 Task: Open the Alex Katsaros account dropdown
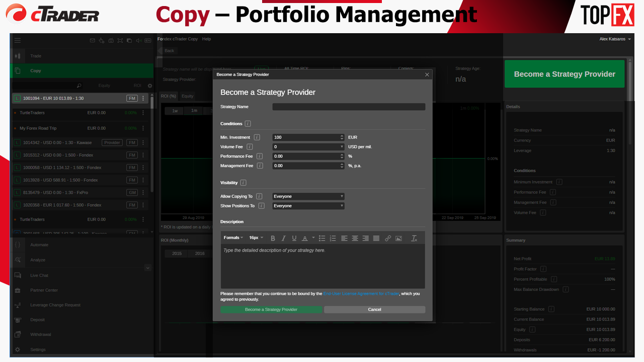(x=615, y=39)
